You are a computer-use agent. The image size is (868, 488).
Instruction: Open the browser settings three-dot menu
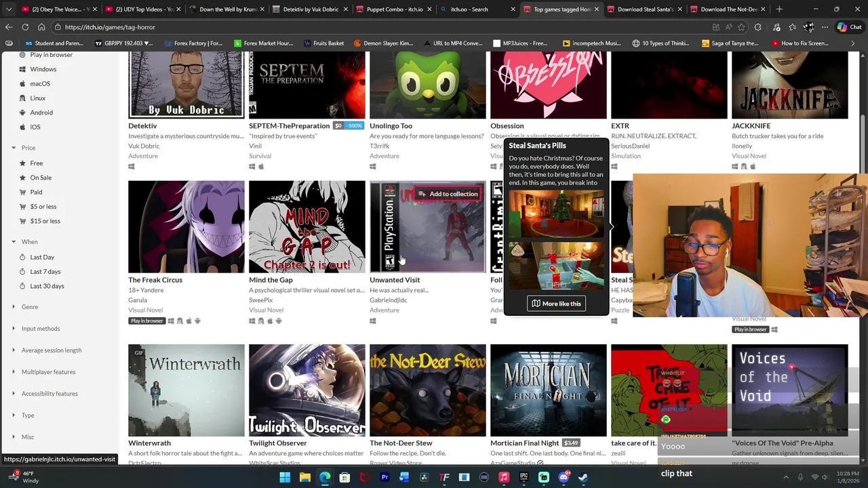[x=825, y=27]
